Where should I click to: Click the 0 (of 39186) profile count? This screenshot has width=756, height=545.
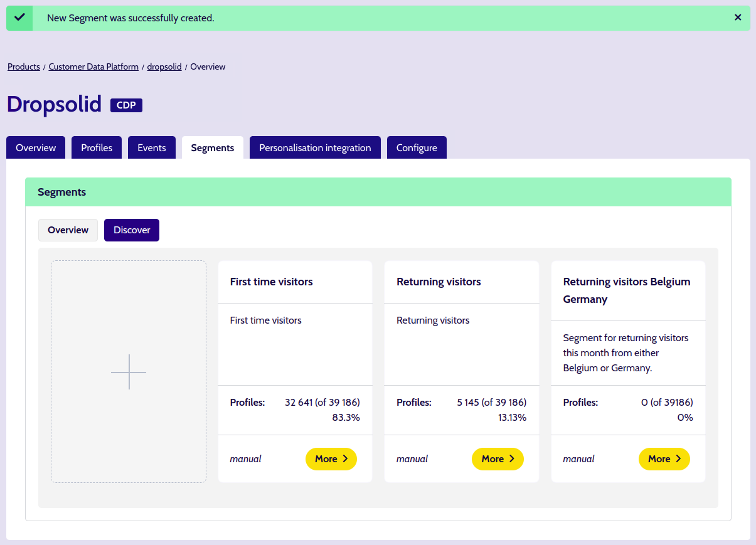click(x=667, y=402)
